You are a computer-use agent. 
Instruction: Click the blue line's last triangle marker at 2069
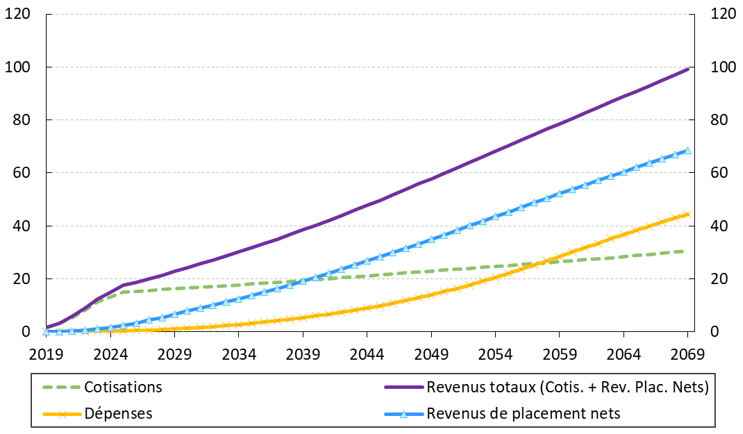pos(688,151)
